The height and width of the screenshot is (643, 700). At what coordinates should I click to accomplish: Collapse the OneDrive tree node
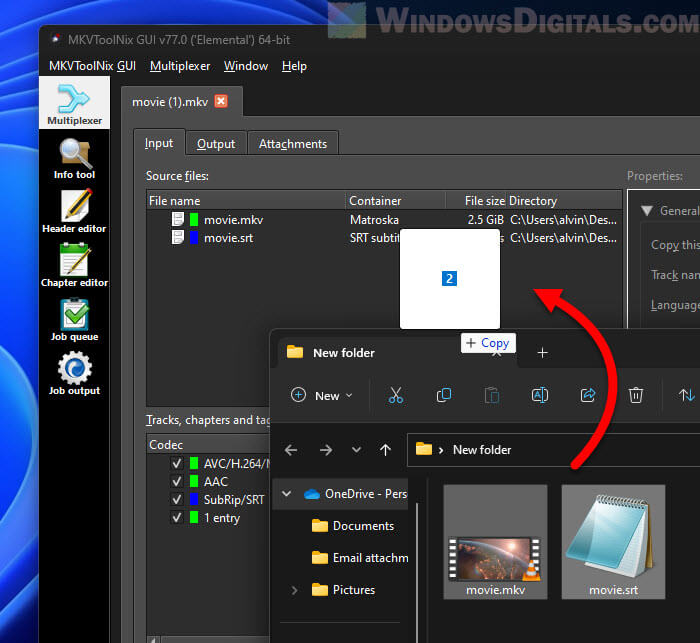click(x=287, y=494)
